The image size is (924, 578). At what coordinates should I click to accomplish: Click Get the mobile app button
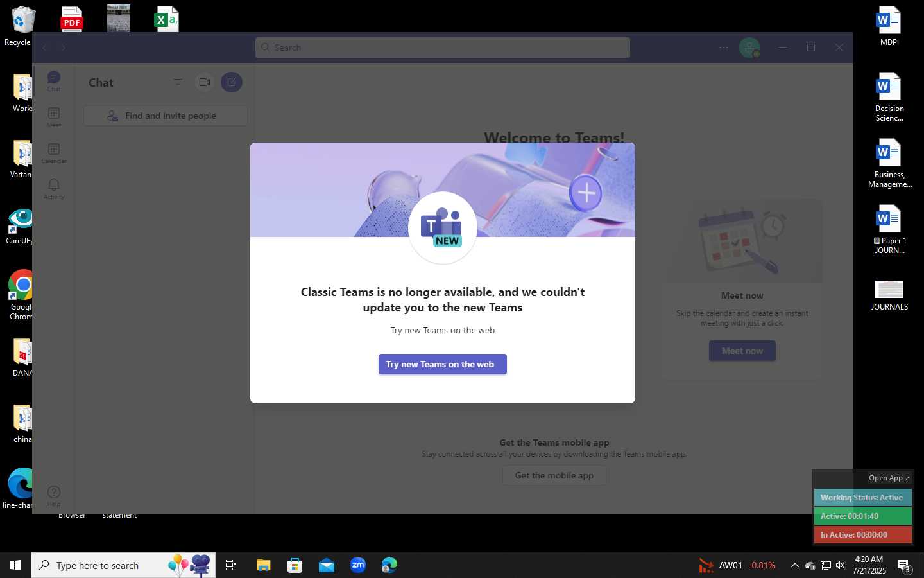(554, 475)
